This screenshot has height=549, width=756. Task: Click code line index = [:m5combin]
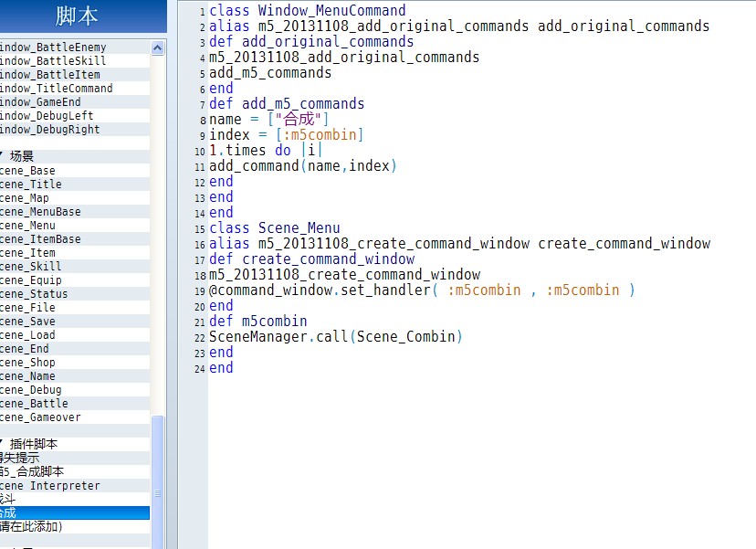point(286,135)
